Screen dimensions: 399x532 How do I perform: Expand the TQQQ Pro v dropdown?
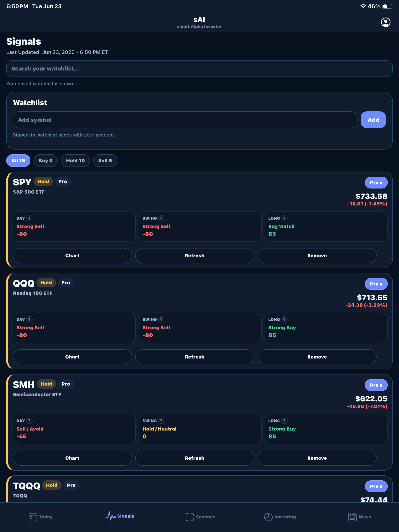coord(376,486)
